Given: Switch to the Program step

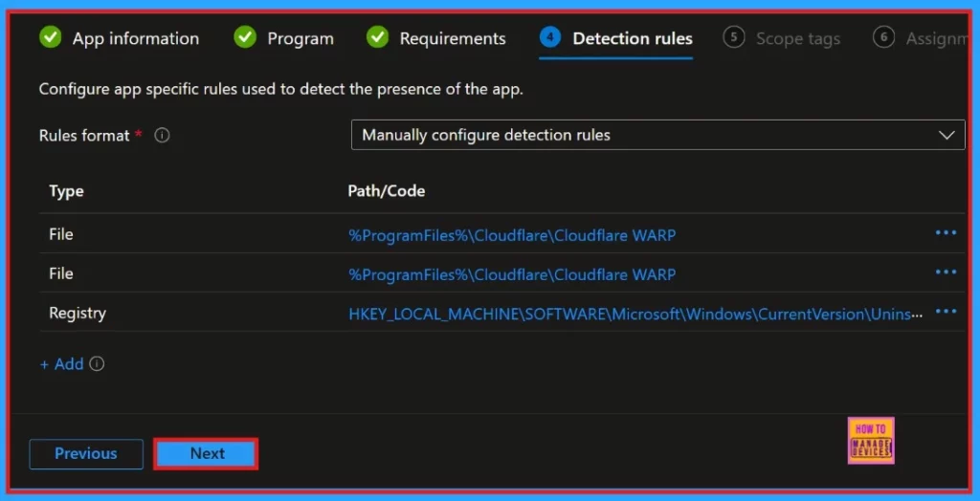Looking at the screenshot, I should (x=283, y=38).
